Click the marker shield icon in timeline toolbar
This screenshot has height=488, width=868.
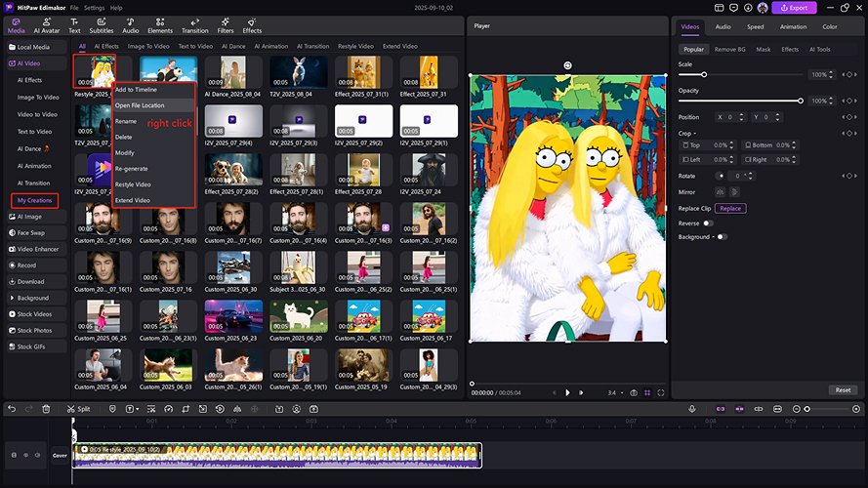point(112,409)
